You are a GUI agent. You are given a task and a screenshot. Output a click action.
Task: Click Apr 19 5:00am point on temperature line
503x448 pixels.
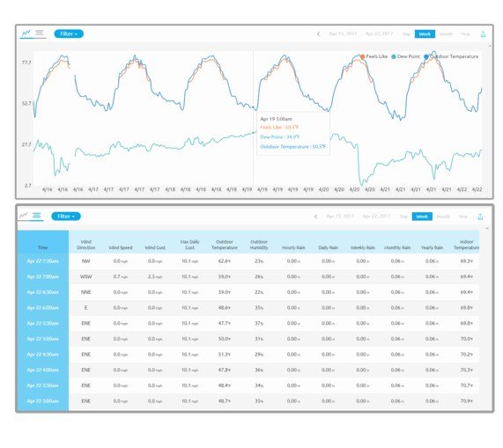pyautogui.click(x=254, y=107)
